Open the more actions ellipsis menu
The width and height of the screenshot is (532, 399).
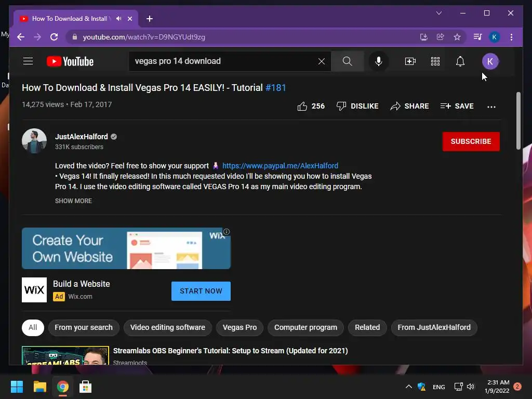491,107
